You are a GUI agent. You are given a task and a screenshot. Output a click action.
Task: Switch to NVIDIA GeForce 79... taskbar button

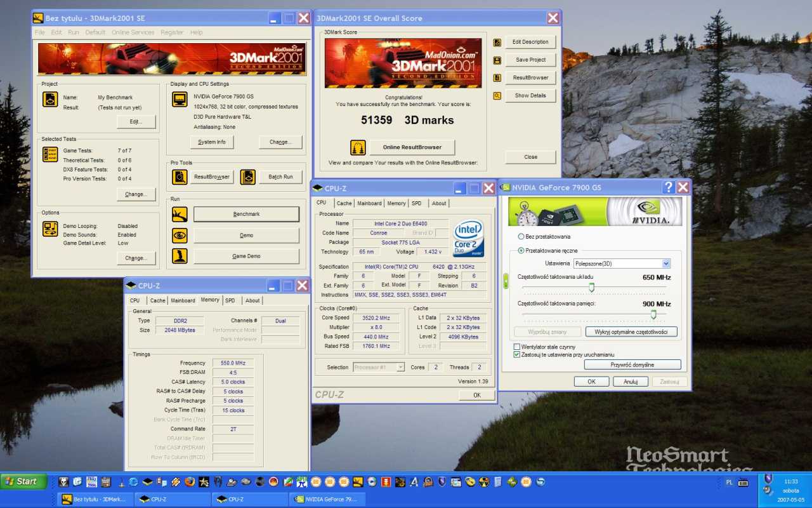pos(327,499)
